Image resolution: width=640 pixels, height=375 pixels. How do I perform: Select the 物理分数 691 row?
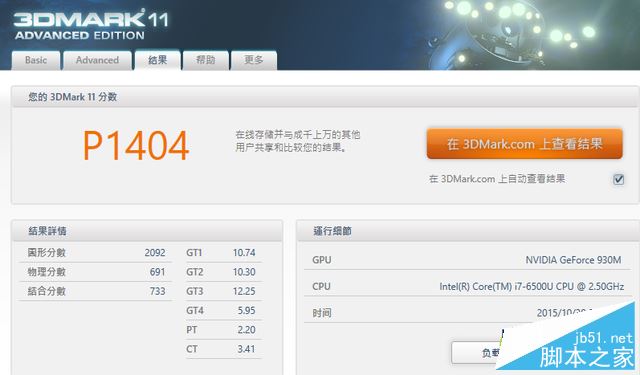(x=96, y=272)
